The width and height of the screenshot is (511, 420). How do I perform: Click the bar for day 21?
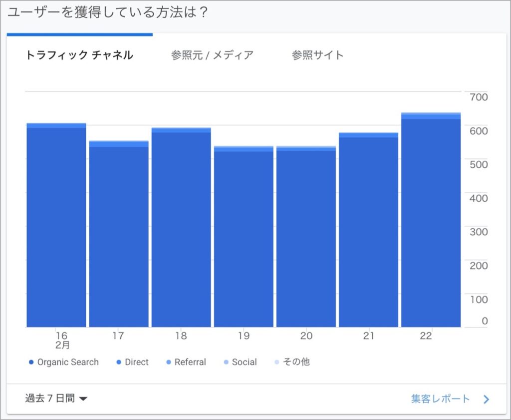(x=369, y=230)
